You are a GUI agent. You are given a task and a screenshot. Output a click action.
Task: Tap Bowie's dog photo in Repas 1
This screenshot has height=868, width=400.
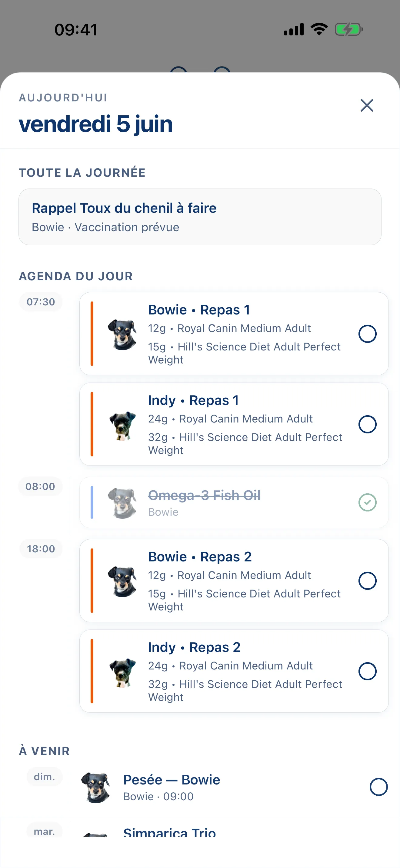coord(122,334)
